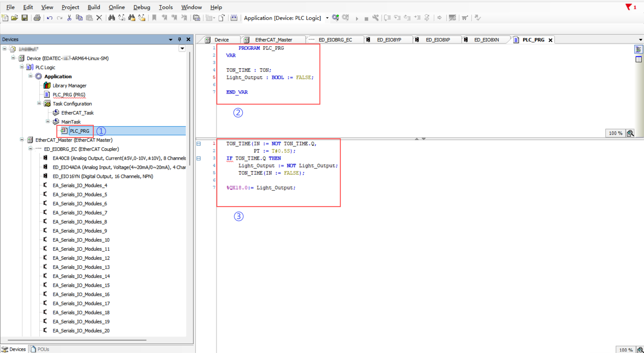644x353 pixels.
Task: Click the Devices tree vertical scrollbar
Action: pyautogui.click(x=190, y=110)
